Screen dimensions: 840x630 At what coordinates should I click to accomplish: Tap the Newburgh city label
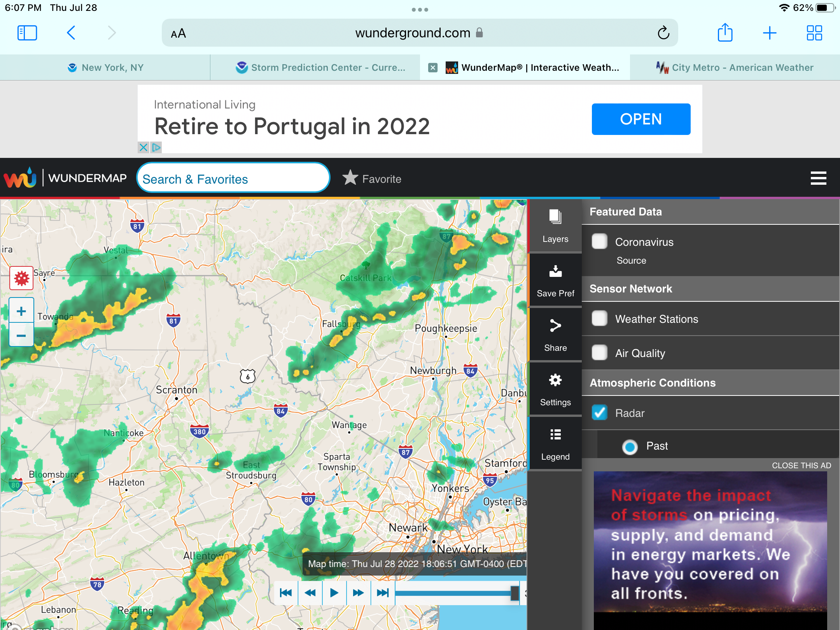coord(433,371)
